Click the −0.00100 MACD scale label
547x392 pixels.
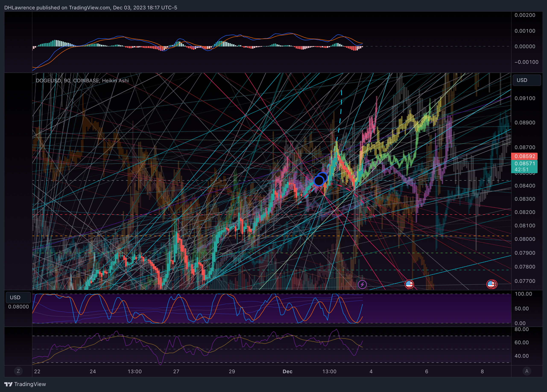coord(526,62)
